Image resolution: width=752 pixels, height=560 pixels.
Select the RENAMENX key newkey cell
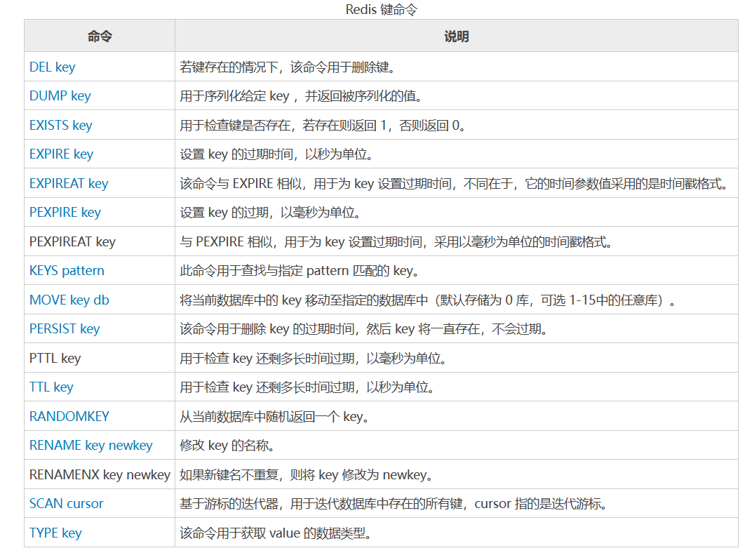coord(99,474)
